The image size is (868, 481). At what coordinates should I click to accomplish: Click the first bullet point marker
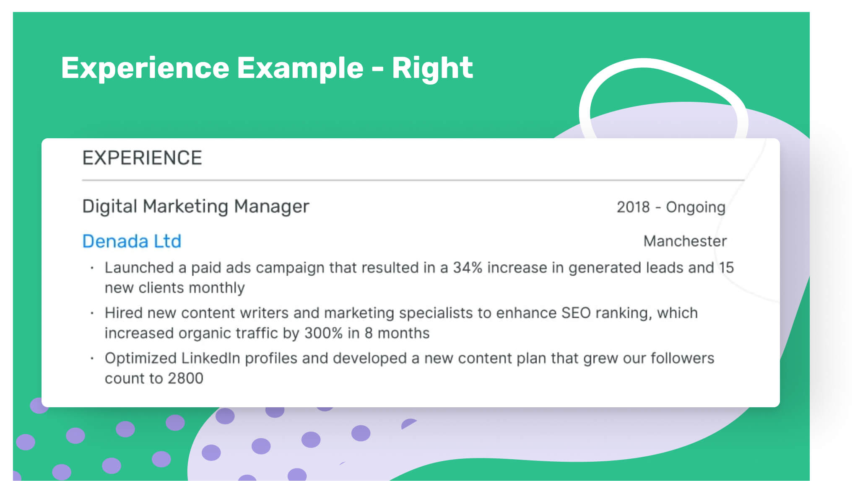[x=92, y=268]
